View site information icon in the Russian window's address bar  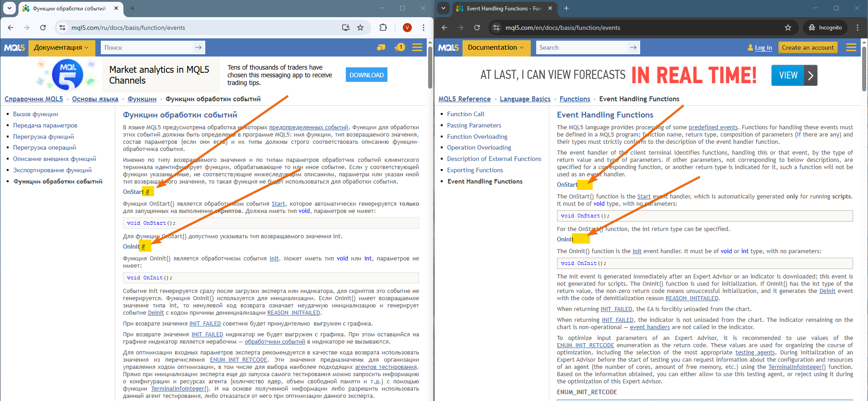click(62, 28)
